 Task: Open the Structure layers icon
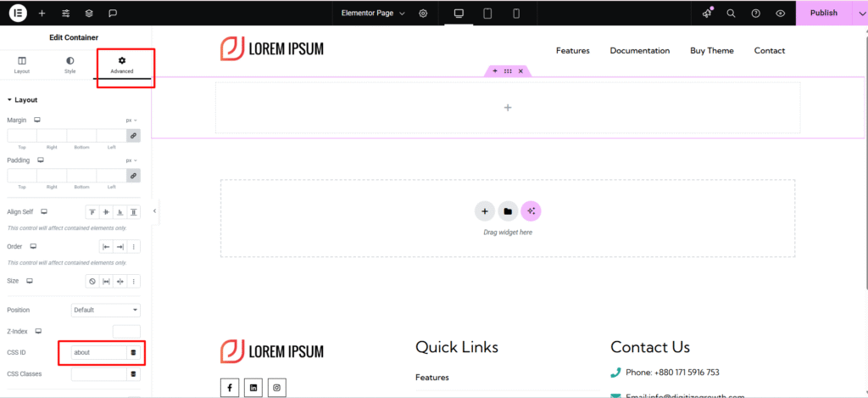click(x=88, y=14)
